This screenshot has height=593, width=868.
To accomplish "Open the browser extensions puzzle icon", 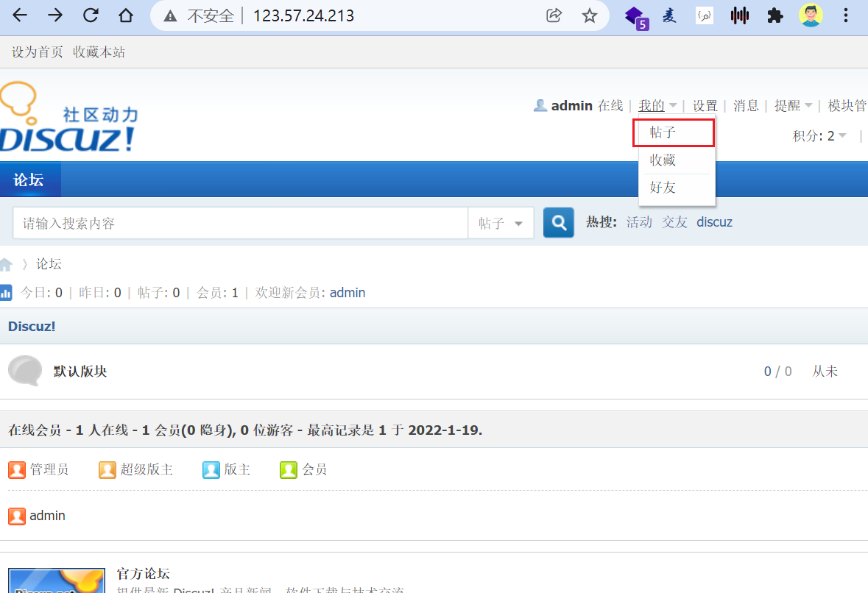I will point(775,15).
